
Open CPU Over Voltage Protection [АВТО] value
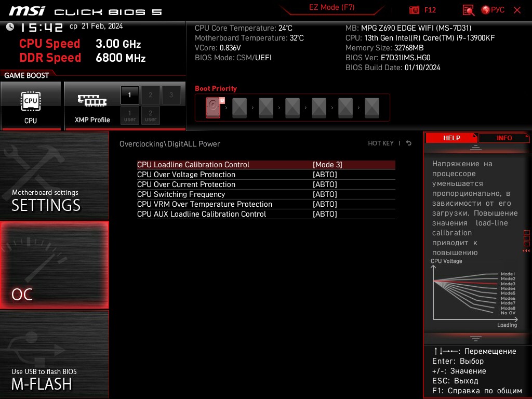325,175
